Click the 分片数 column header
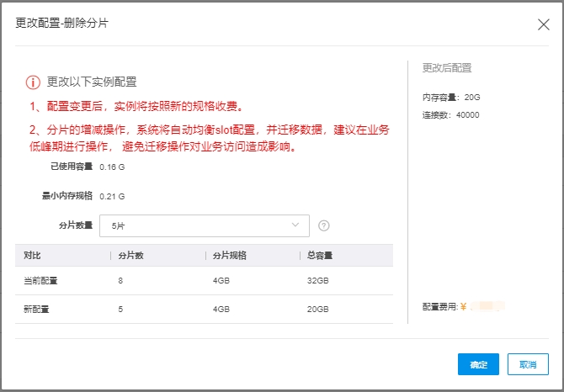This screenshot has width=564, height=392. [x=130, y=255]
